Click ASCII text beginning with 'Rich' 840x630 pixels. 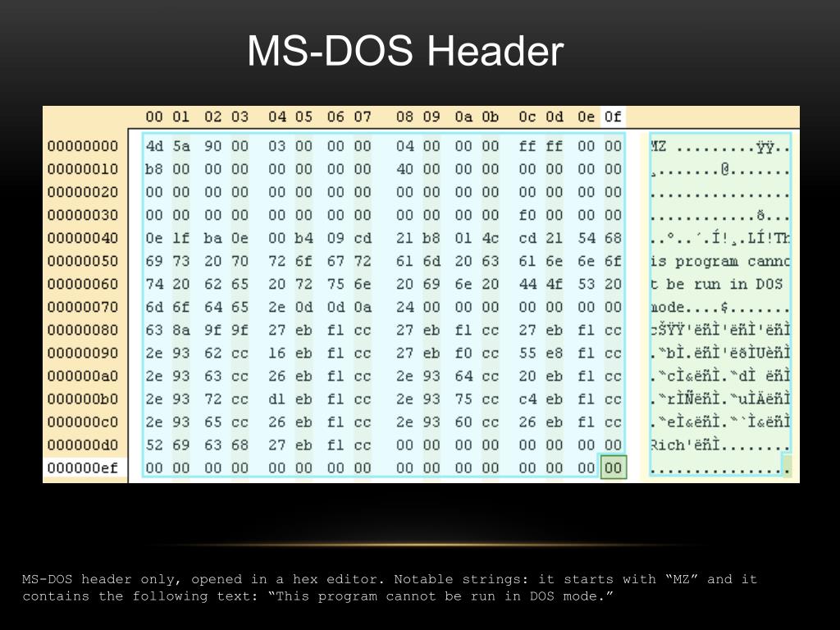(x=720, y=445)
